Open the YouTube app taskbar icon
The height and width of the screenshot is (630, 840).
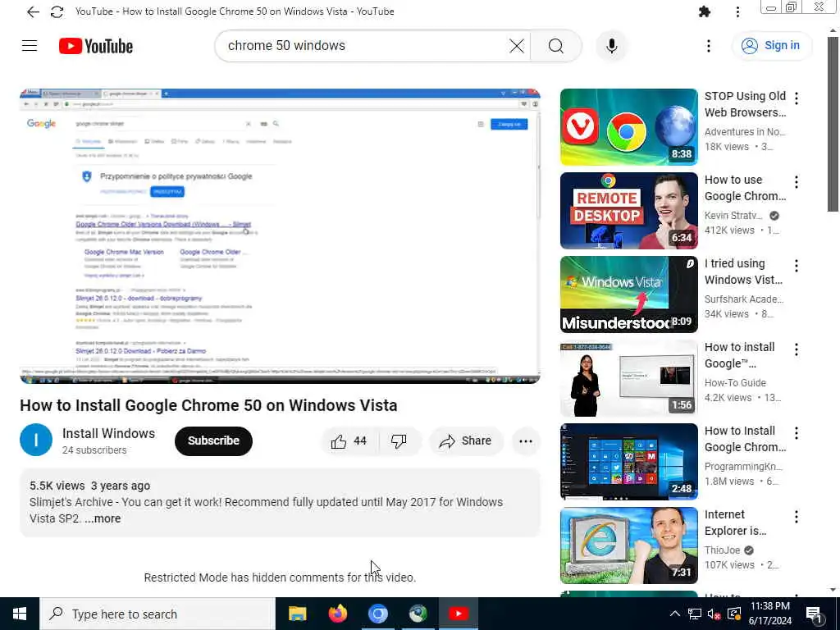click(458, 614)
